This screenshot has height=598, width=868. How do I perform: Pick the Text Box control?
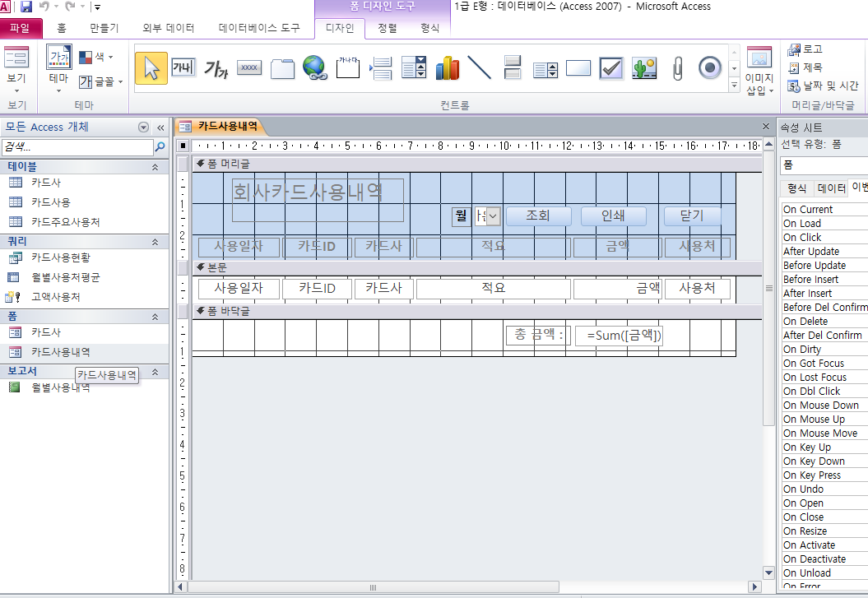click(x=183, y=68)
